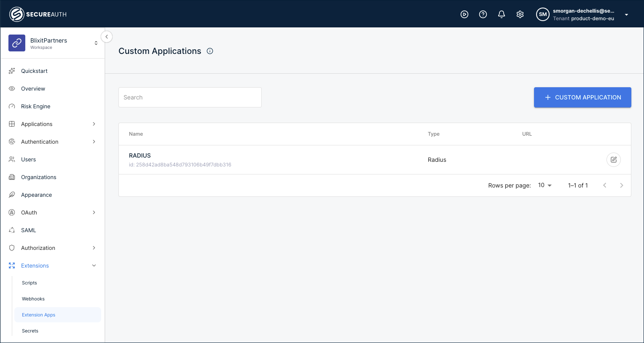The height and width of the screenshot is (343, 644).
Task: Collapse the sidebar with the arrow button
Action: [x=107, y=37]
